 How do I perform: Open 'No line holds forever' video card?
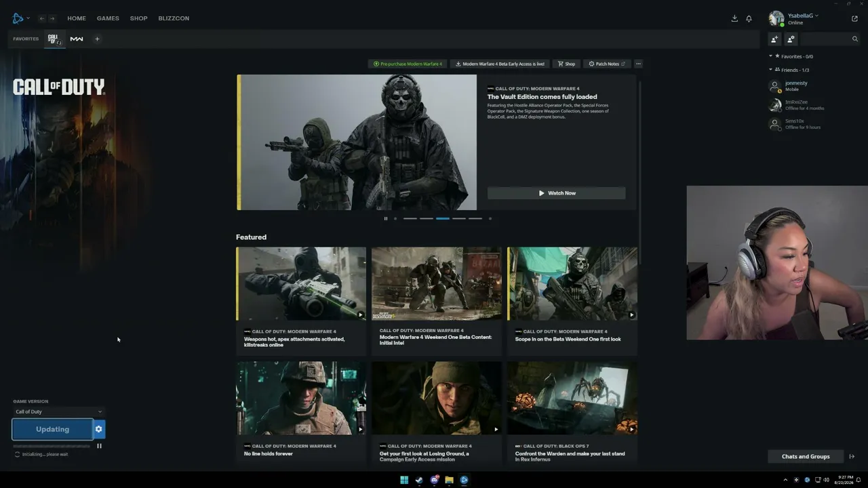click(301, 412)
